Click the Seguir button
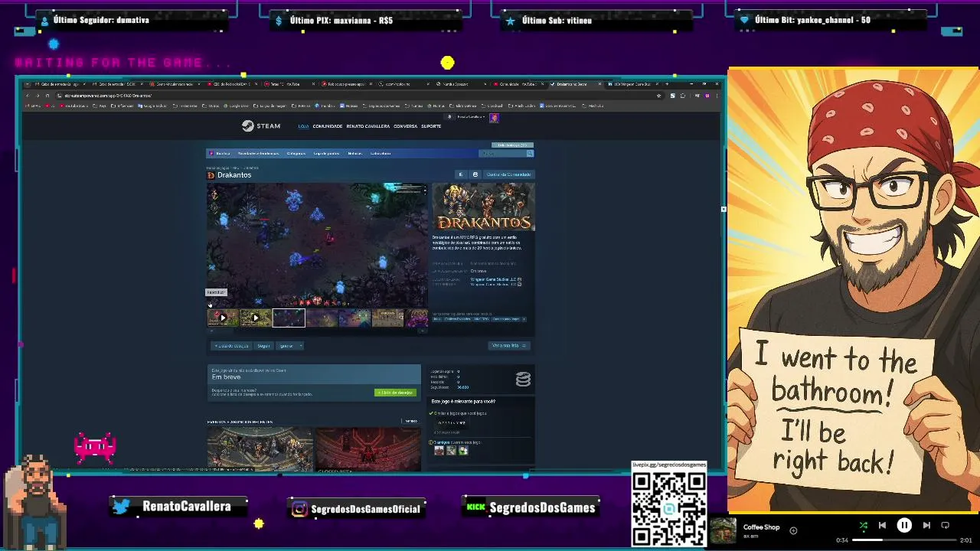This screenshot has height=551, width=980. [x=263, y=346]
